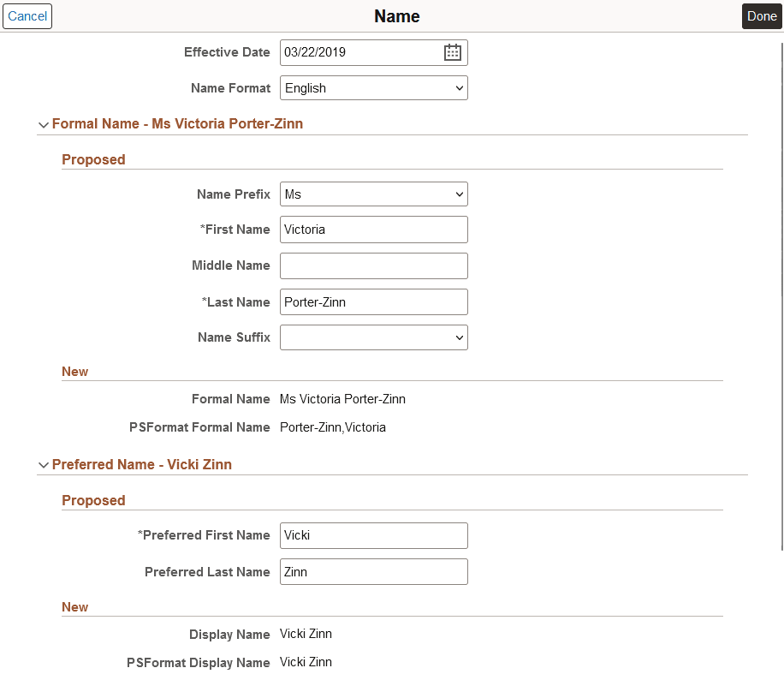Click in the Effective Date field
784x674 pixels.
tap(359, 52)
